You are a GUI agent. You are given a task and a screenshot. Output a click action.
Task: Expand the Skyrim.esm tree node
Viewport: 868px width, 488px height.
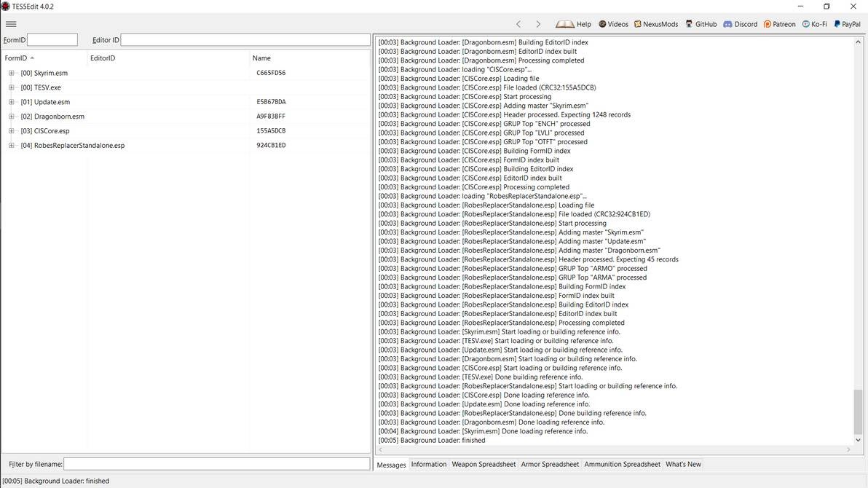(x=11, y=73)
